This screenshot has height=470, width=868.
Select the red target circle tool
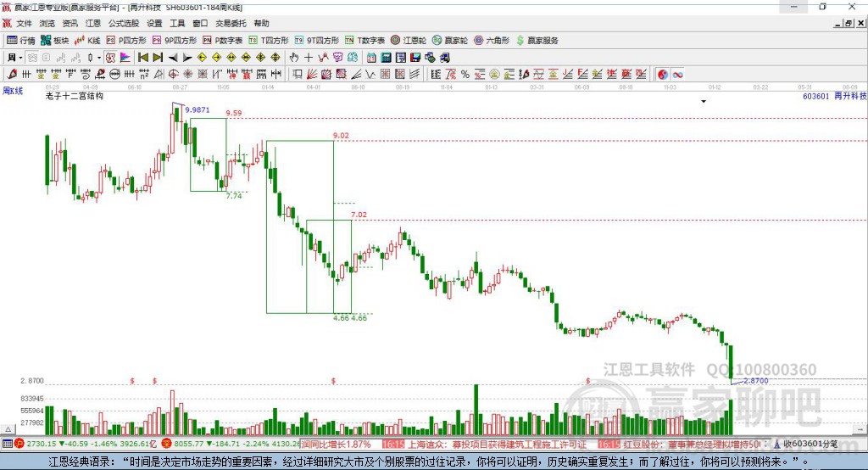(173, 75)
